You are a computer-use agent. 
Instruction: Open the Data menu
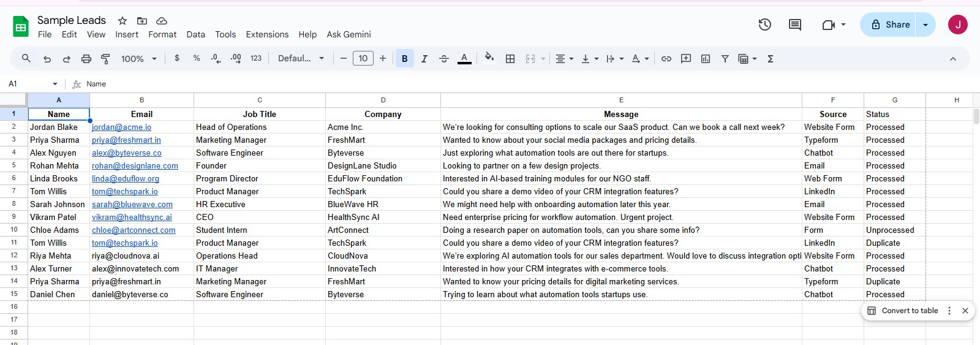click(x=195, y=34)
